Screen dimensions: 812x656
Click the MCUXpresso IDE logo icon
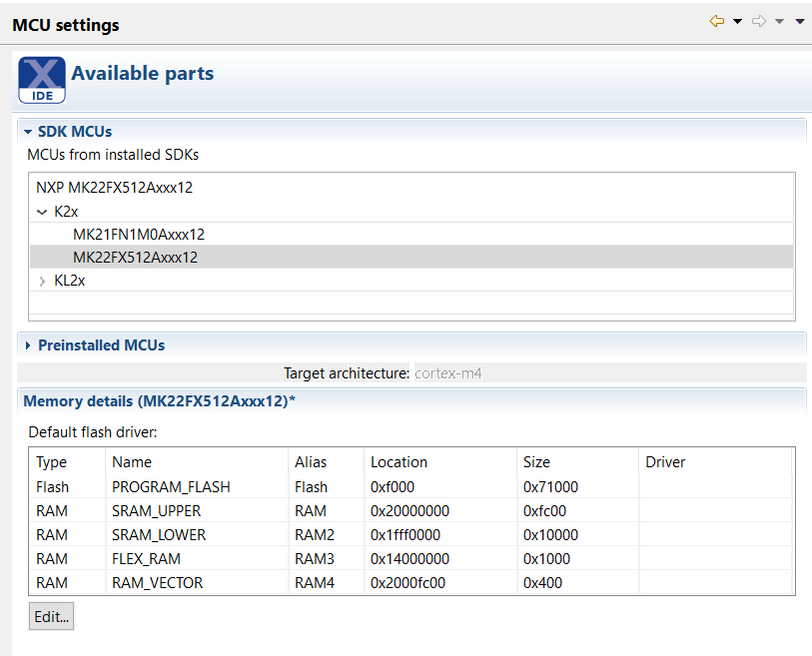click(42, 80)
